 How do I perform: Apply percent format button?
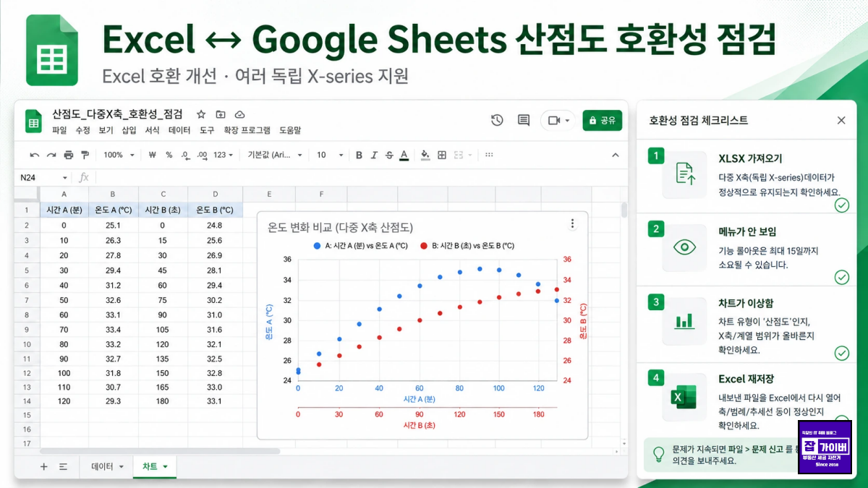pos(169,155)
